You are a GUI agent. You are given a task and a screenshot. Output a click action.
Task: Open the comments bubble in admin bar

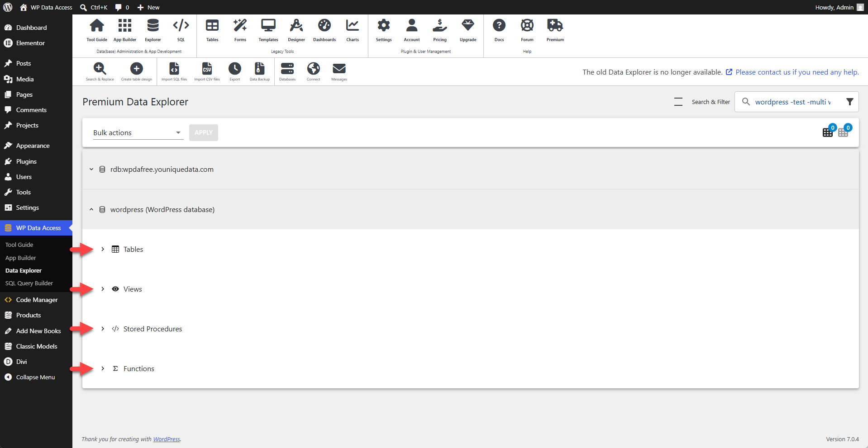pos(122,7)
